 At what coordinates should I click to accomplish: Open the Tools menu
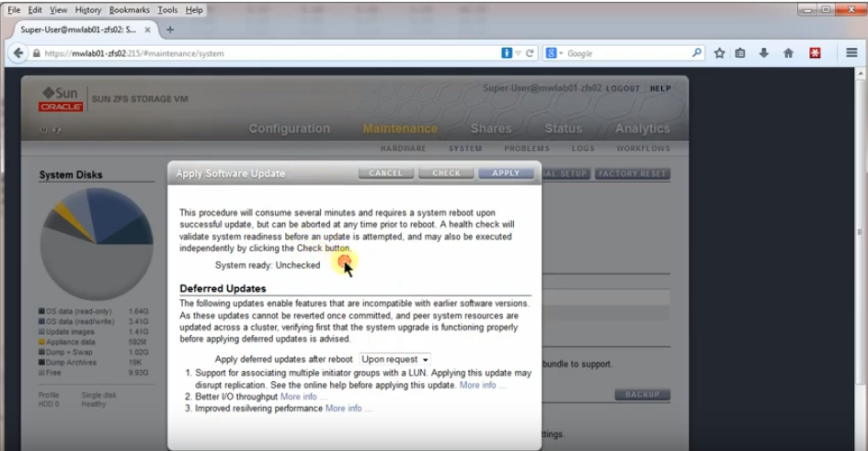tap(167, 10)
